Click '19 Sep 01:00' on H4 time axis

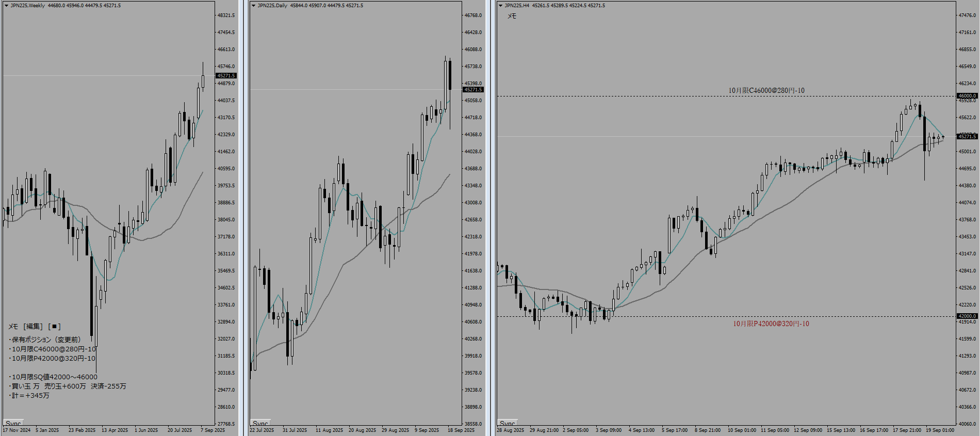coord(940,430)
